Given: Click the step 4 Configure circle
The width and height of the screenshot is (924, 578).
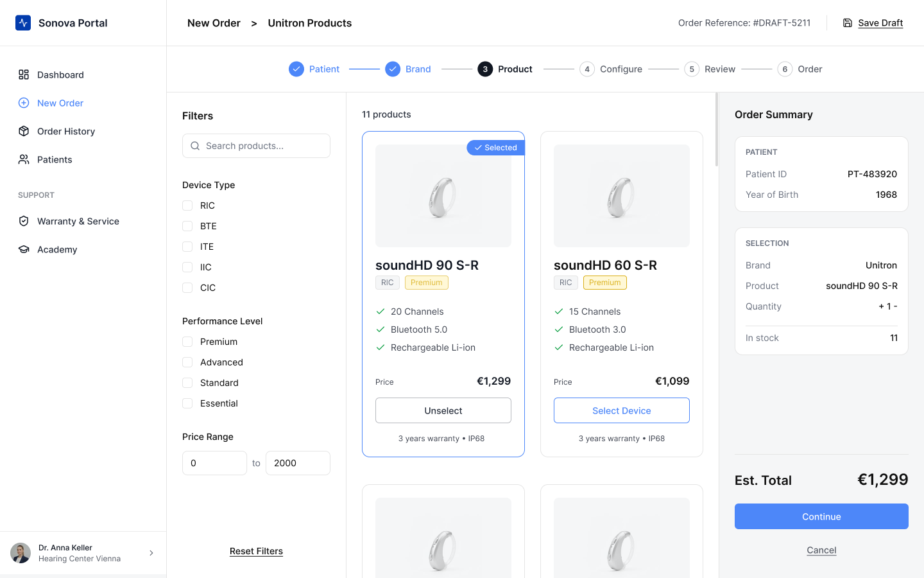Looking at the screenshot, I should (587, 69).
